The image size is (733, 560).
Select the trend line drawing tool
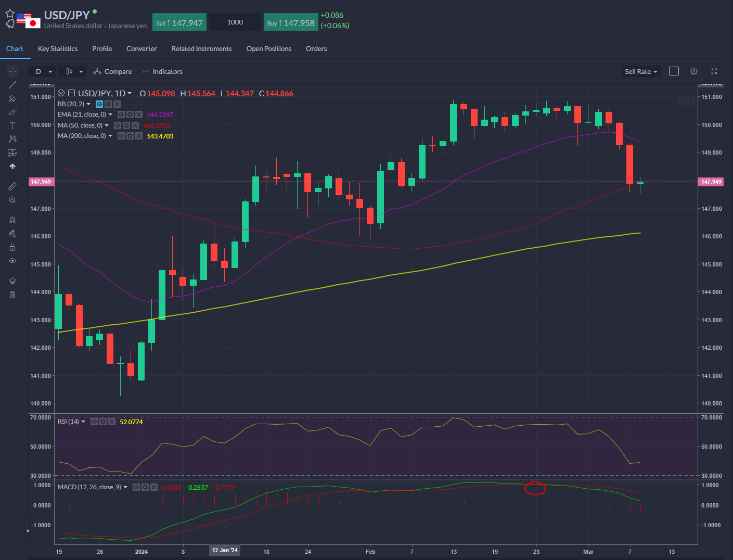[x=12, y=85]
